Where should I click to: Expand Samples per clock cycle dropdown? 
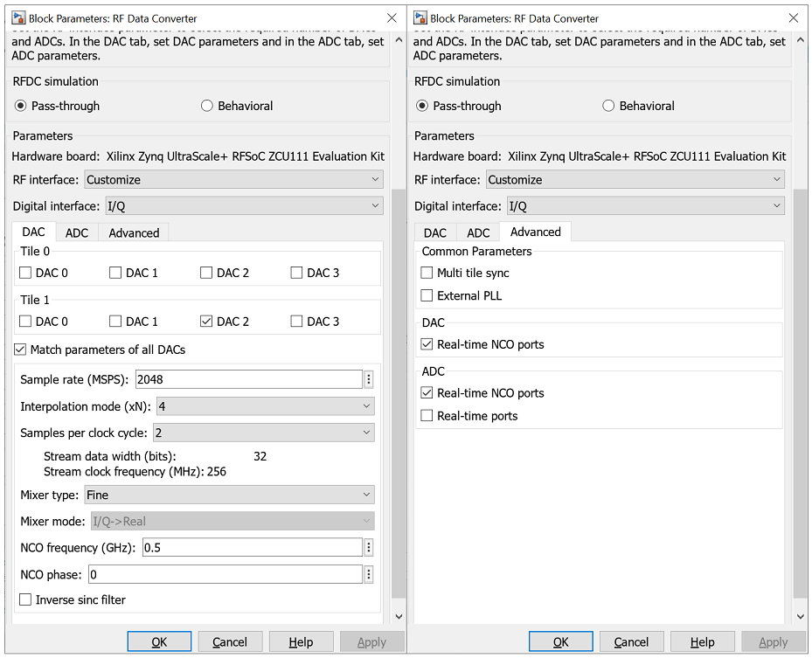click(263, 433)
